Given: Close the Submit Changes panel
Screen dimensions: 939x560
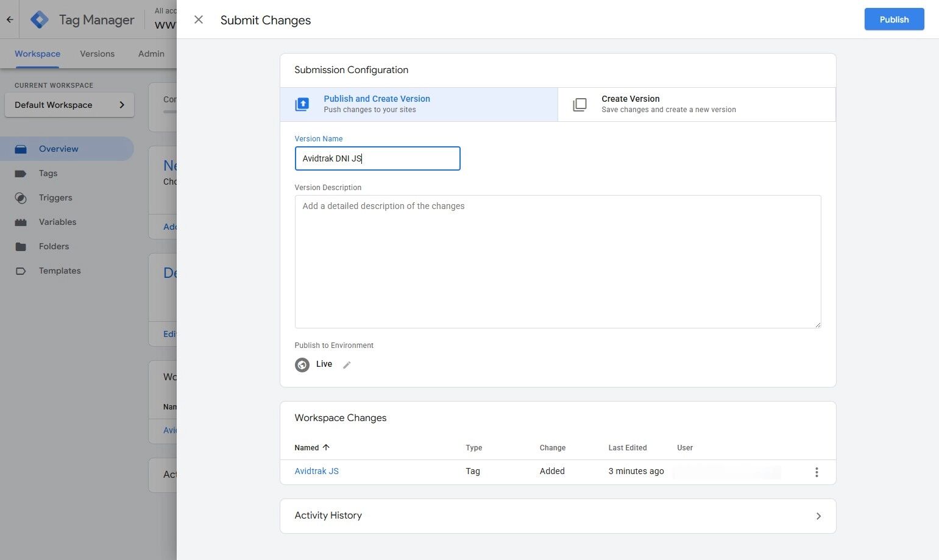Looking at the screenshot, I should tap(199, 19).
